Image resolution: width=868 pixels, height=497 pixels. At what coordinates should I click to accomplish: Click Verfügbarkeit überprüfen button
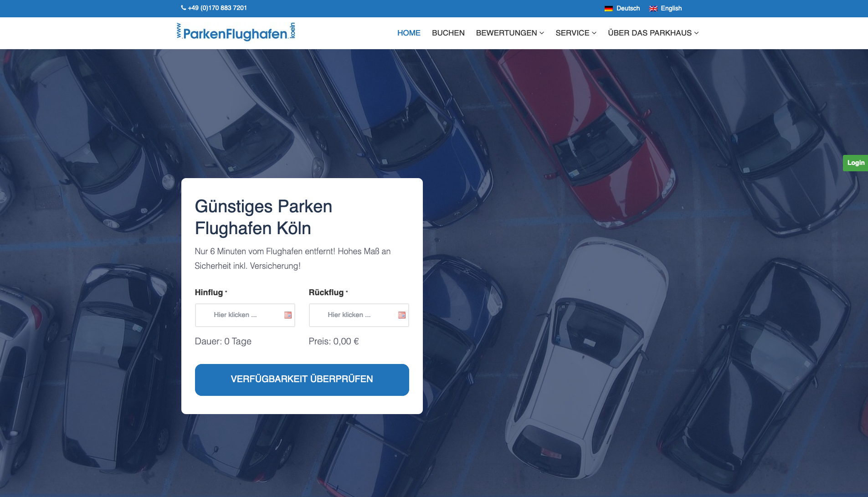coord(302,379)
